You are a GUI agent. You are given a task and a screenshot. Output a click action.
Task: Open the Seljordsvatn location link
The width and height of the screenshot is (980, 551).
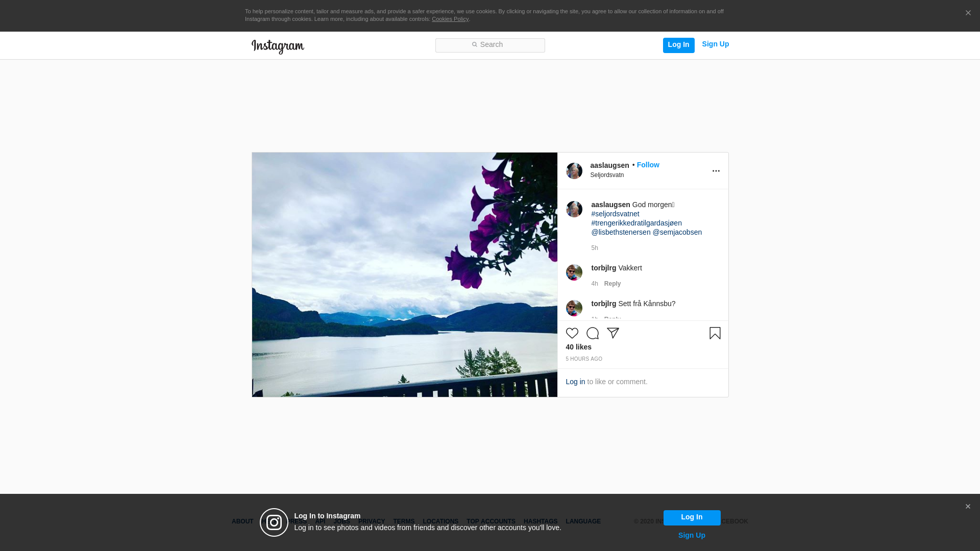click(x=607, y=175)
